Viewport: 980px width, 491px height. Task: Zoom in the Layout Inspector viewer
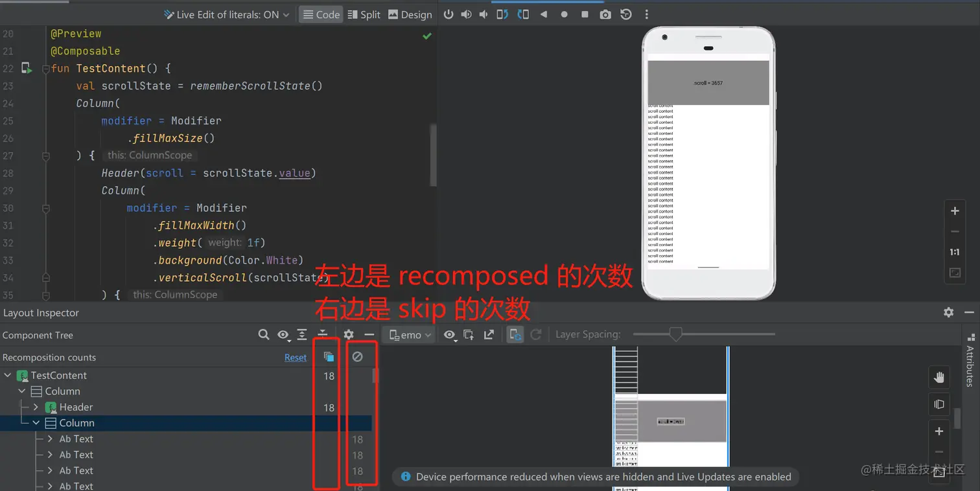tap(939, 431)
